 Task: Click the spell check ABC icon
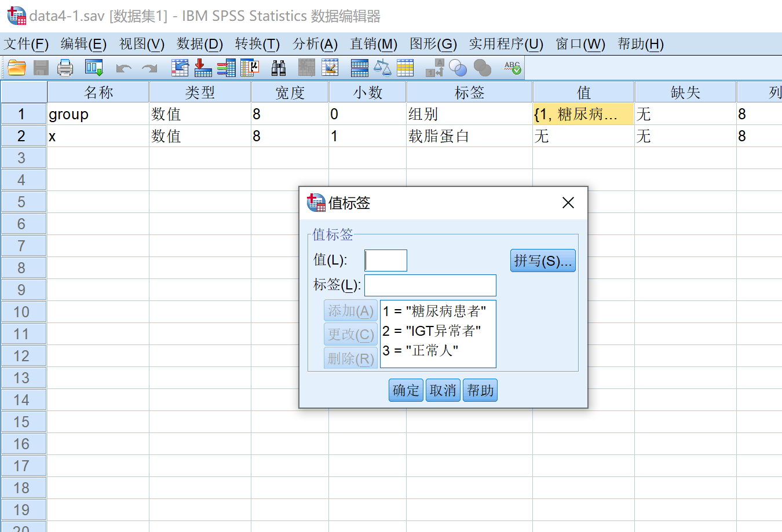512,68
